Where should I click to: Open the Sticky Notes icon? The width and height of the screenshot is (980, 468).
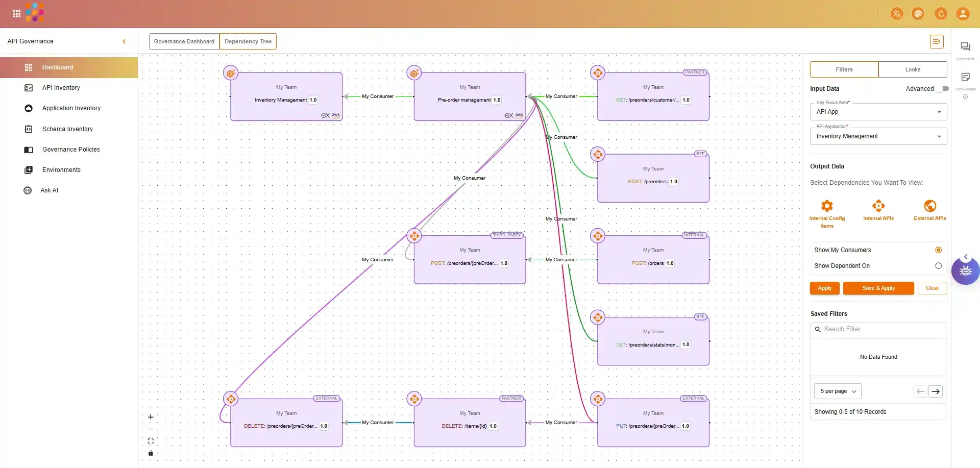[965, 78]
